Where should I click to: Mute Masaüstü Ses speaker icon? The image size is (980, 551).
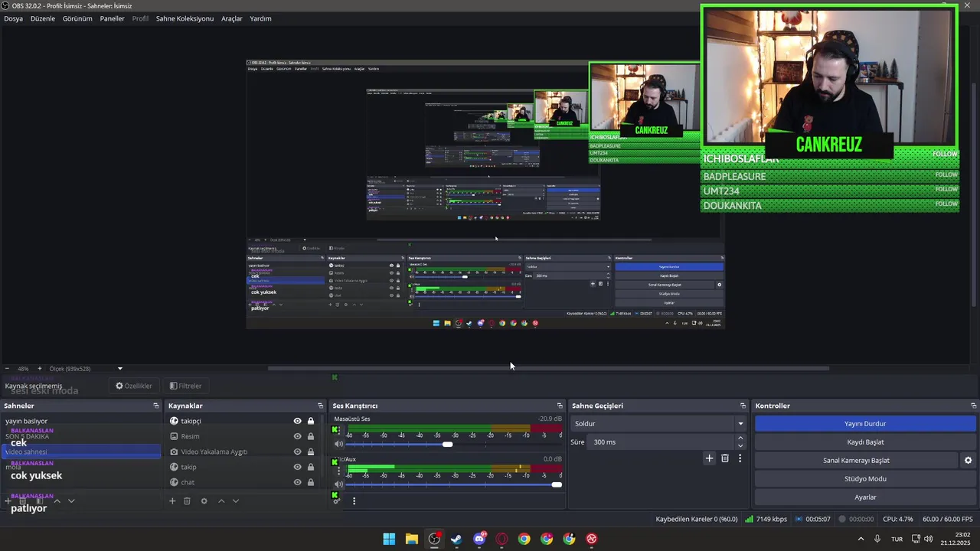(338, 445)
